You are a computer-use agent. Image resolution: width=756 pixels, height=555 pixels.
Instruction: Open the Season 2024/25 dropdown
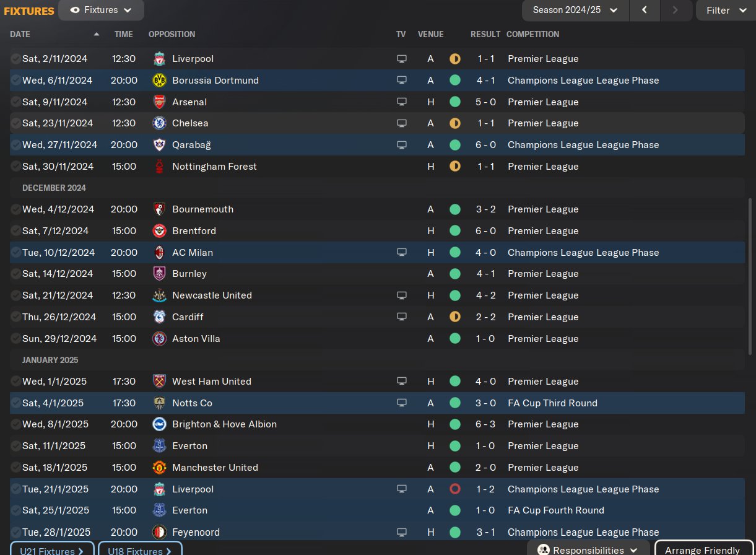click(575, 11)
